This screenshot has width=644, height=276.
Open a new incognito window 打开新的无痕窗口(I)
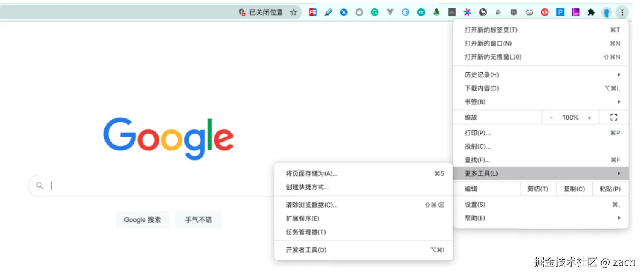click(541, 57)
